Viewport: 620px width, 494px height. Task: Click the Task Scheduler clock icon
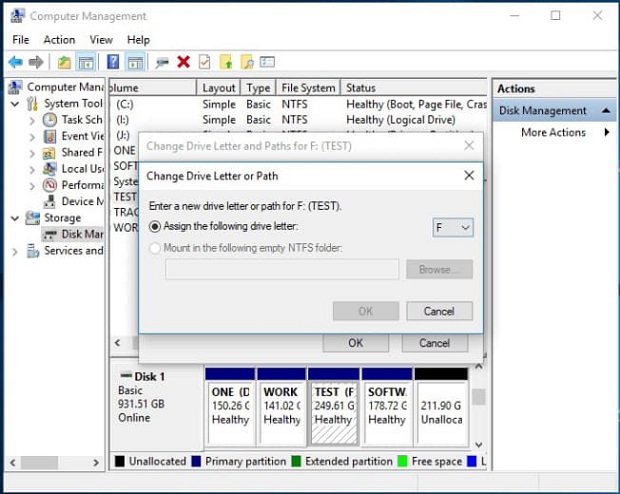tap(50, 119)
